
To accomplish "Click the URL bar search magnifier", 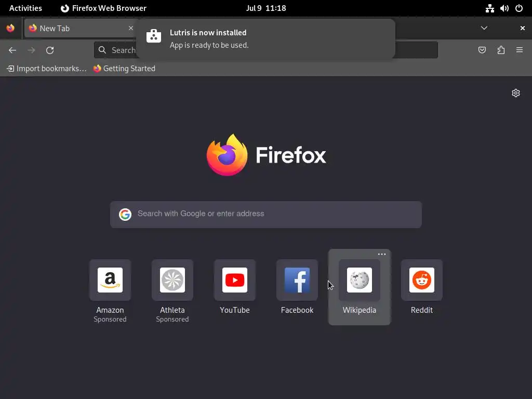I will (102, 50).
